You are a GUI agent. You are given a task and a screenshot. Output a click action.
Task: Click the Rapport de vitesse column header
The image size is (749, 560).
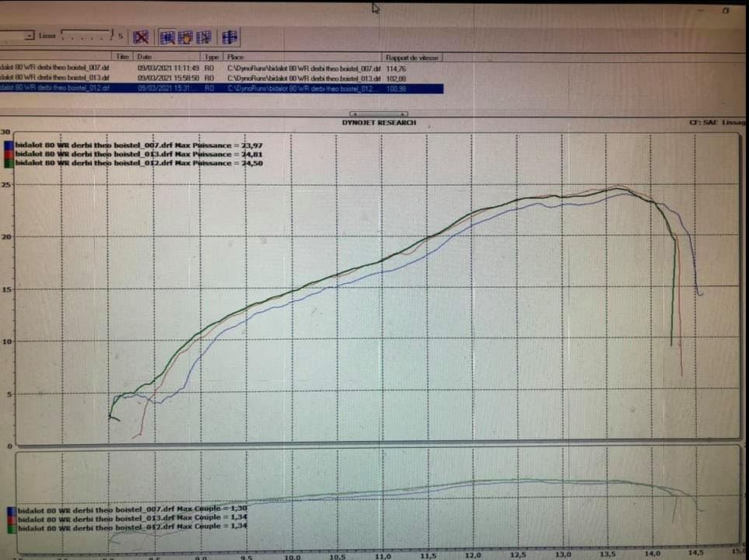pyautogui.click(x=412, y=57)
